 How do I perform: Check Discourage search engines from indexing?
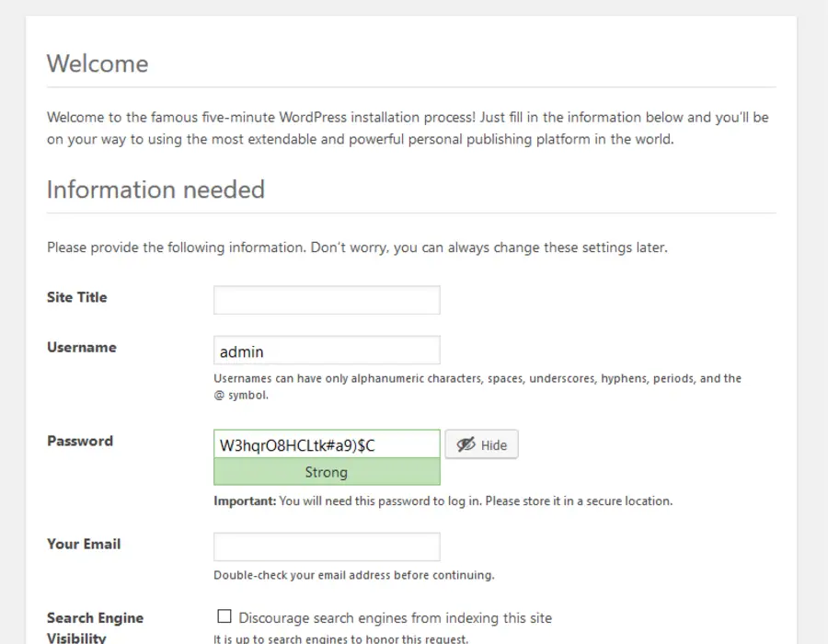[224, 616]
